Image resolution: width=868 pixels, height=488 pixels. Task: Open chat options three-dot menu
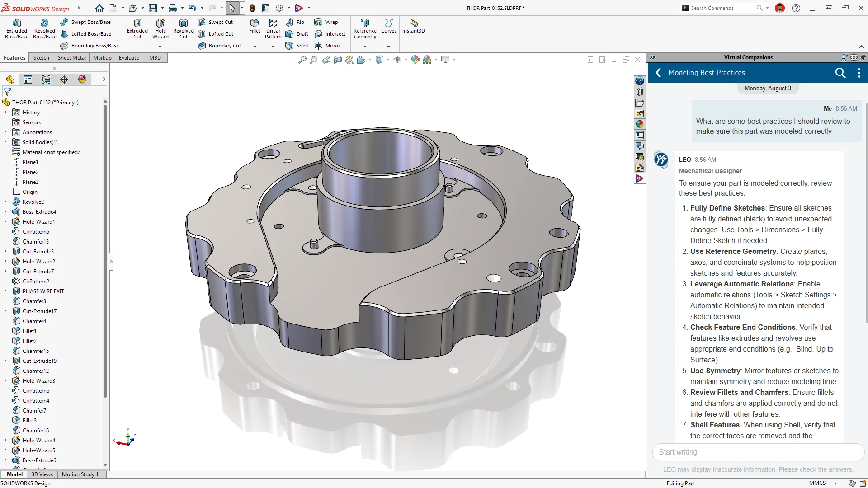coord(859,73)
